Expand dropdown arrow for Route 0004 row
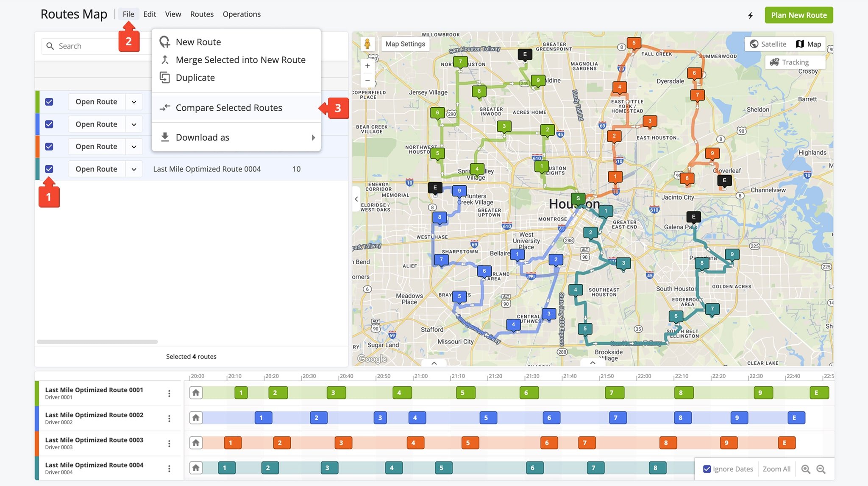This screenshot has width=868, height=486. (x=134, y=169)
